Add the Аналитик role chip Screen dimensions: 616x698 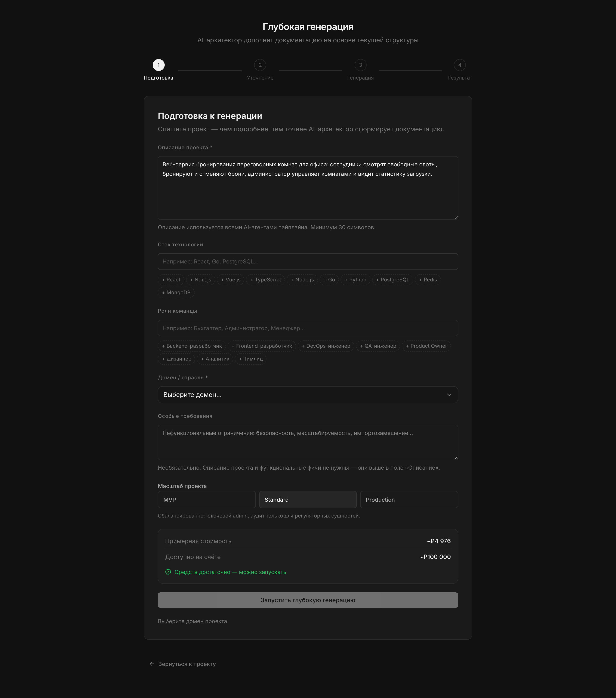[x=215, y=359]
